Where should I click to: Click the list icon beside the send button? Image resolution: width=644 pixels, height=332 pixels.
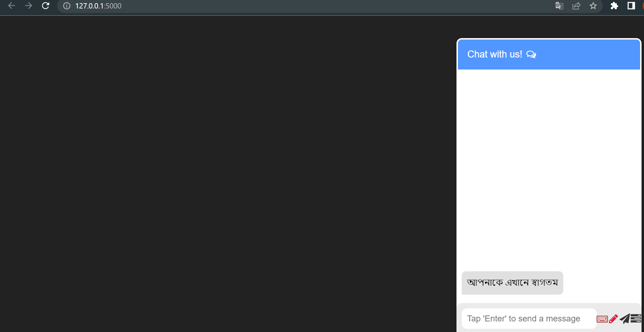[636, 319]
